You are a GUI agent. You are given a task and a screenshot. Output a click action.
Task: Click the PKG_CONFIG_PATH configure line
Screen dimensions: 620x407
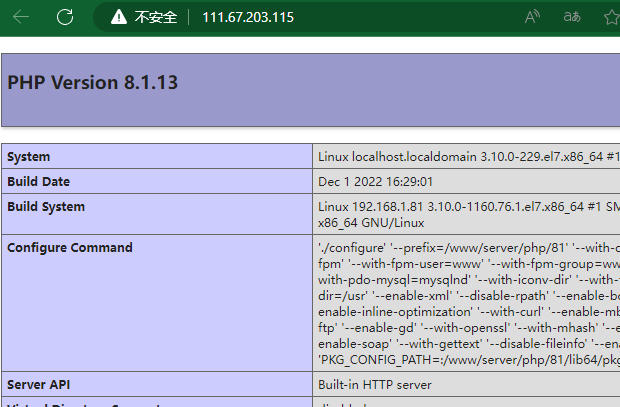[x=469, y=360]
